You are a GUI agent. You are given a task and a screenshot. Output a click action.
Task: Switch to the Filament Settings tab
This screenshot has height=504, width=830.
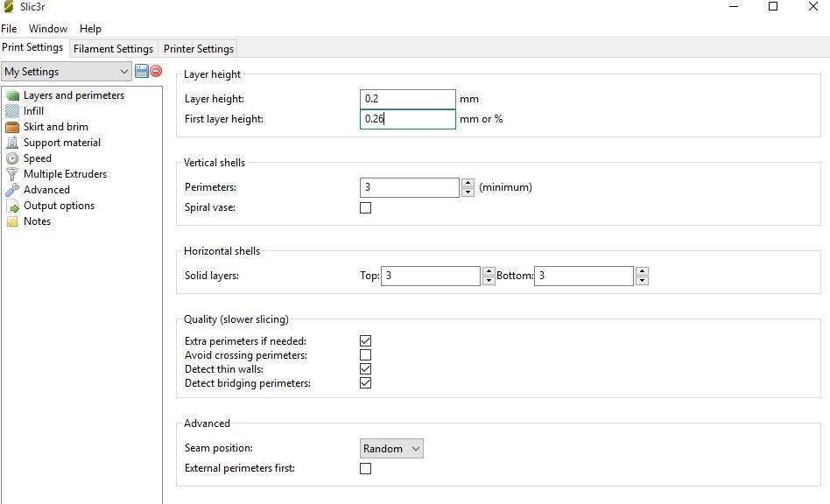[x=113, y=49]
